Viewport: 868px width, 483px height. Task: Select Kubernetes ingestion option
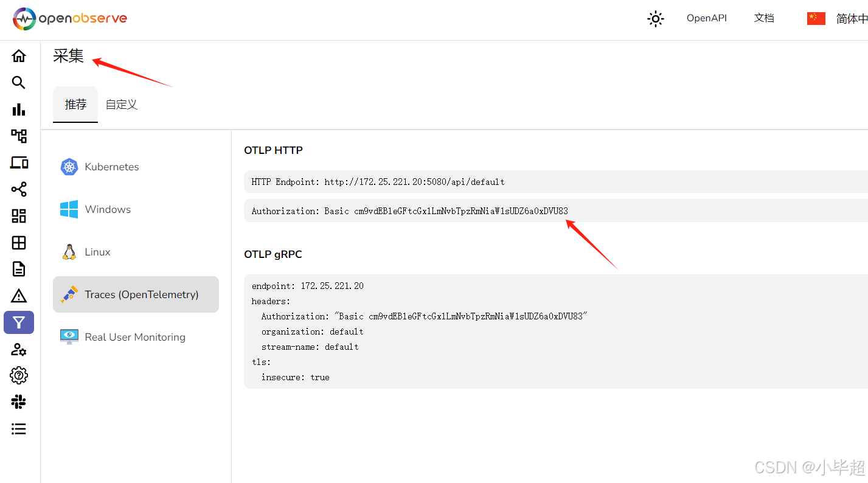[136, 167]
